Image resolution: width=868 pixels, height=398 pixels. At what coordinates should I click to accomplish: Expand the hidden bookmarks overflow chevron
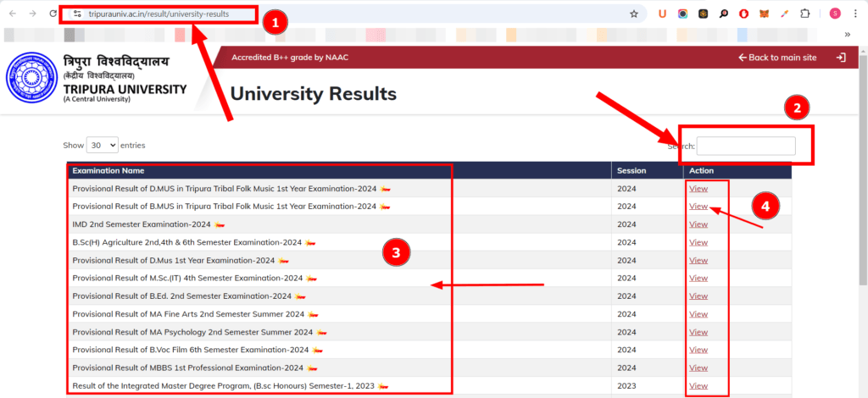pyautogui.click(x=847, y=35)
